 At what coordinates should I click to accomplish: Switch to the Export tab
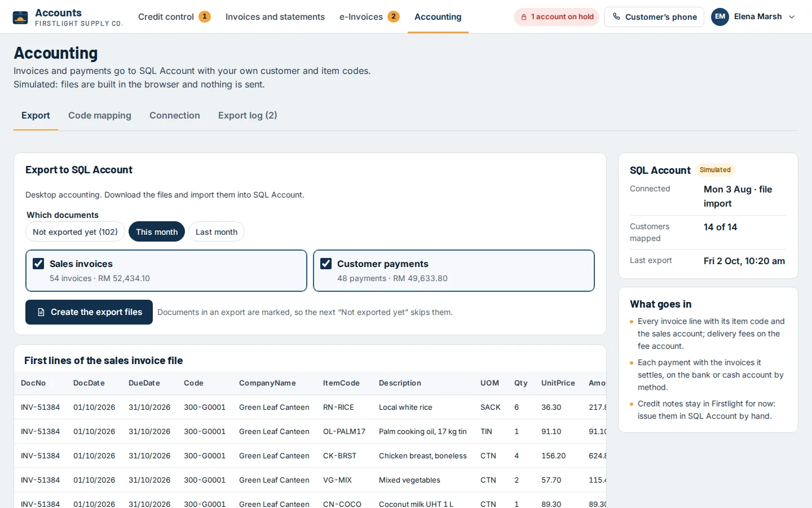click(x=36, y=115)
